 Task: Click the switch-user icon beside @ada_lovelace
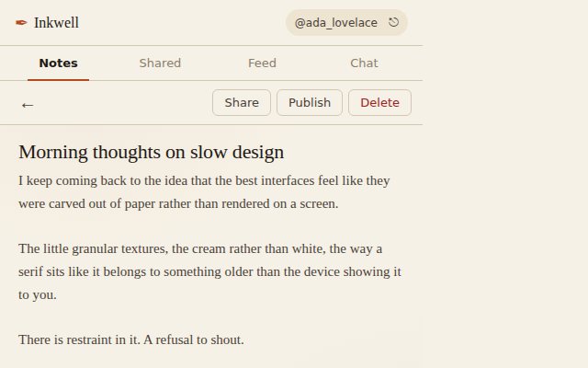393,22
